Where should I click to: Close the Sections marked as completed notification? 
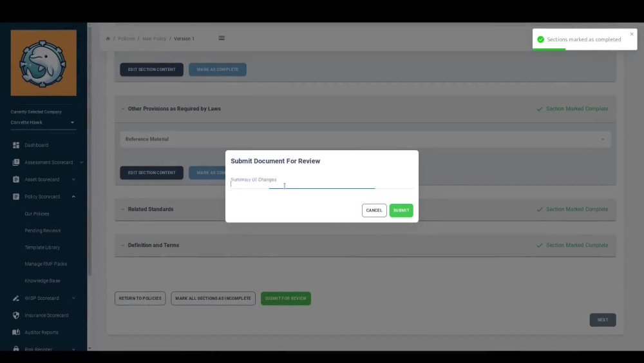point(632,34)
